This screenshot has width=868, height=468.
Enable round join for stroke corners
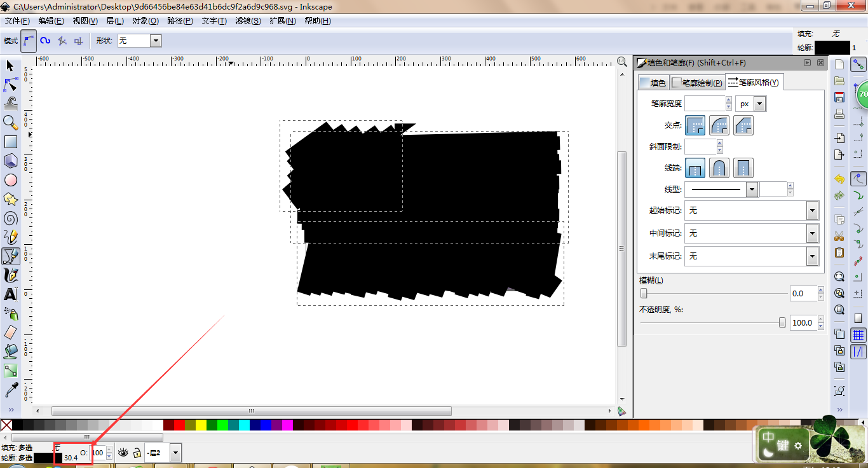pos(719,125)
